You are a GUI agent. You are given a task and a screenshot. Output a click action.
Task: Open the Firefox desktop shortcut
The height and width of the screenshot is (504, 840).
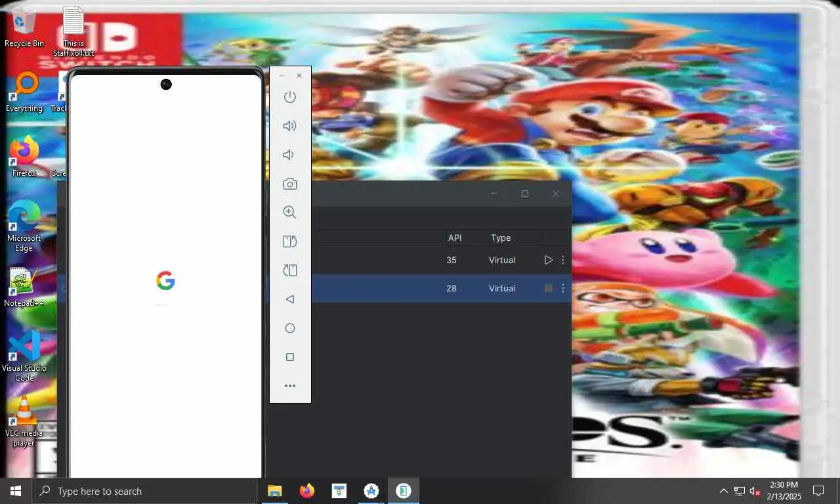(24, 157)
